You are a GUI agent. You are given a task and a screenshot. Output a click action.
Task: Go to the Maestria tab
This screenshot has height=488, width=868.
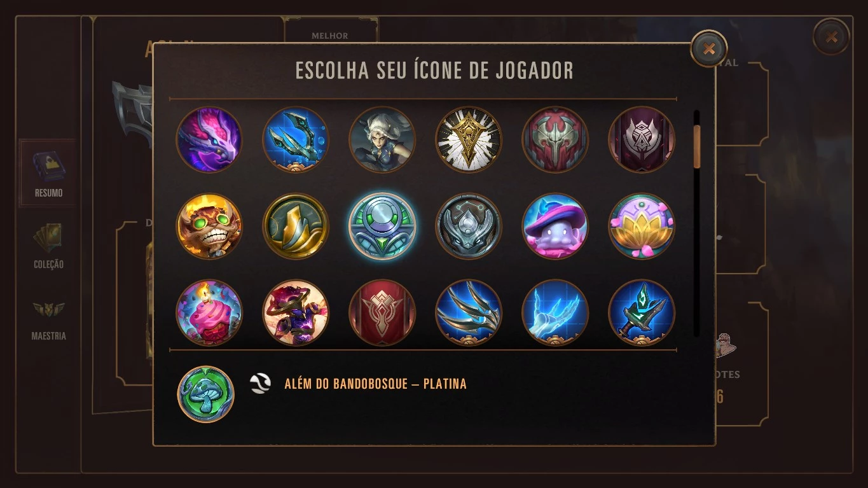(48, 319)
